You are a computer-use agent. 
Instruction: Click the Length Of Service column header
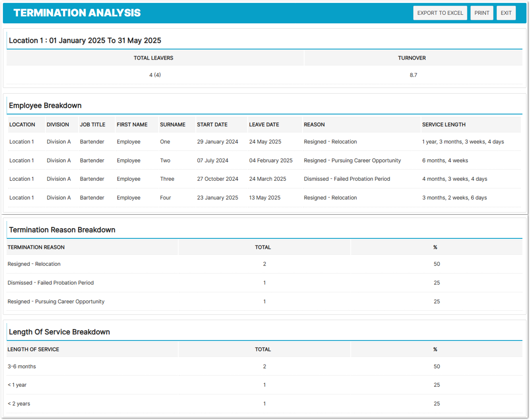coord(33,350)
